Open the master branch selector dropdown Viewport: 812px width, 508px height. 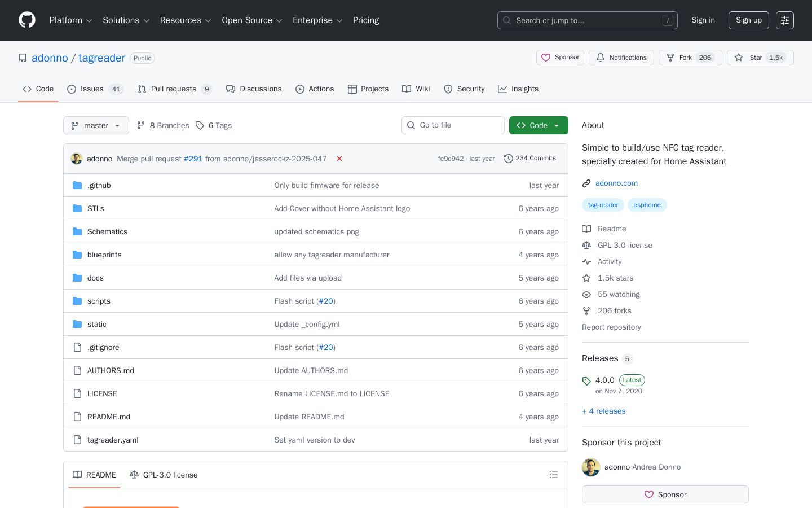[96, 125]
